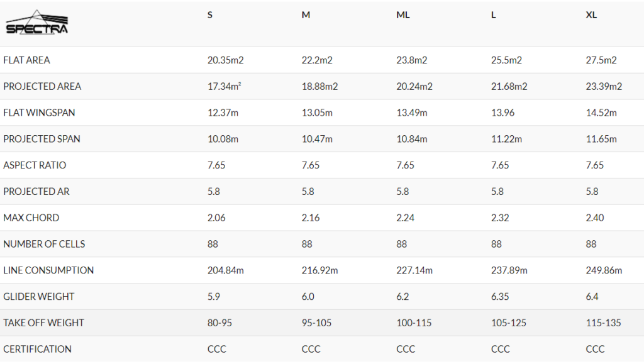
Task: Click the FLAT WINGSPAN row label
Action: pyautogui.click(x=39, y=113)
